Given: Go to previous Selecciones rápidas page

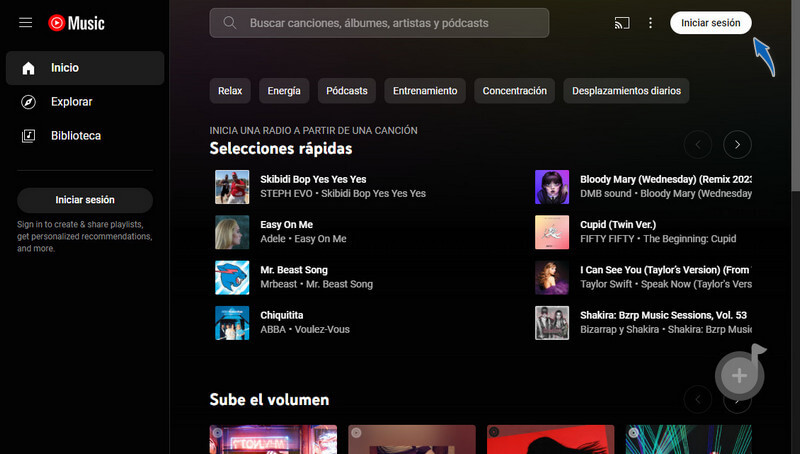Looking at the screenshot, I should (698, 145).
